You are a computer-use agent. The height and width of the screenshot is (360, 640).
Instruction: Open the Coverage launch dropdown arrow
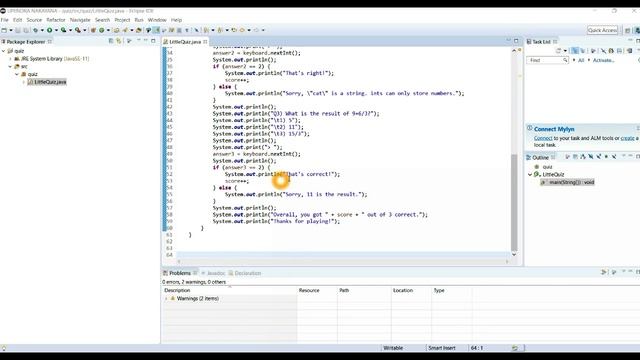(70, 30)
